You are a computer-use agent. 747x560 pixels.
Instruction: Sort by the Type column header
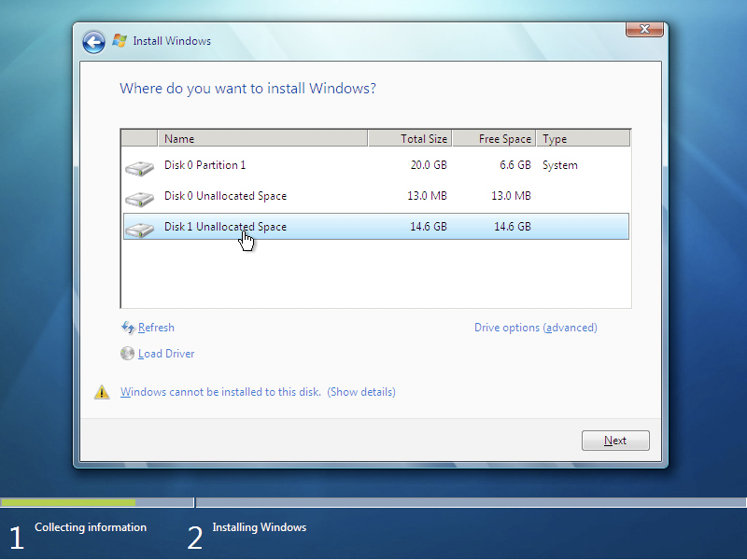pyautogui.click(x=583, y=138)
